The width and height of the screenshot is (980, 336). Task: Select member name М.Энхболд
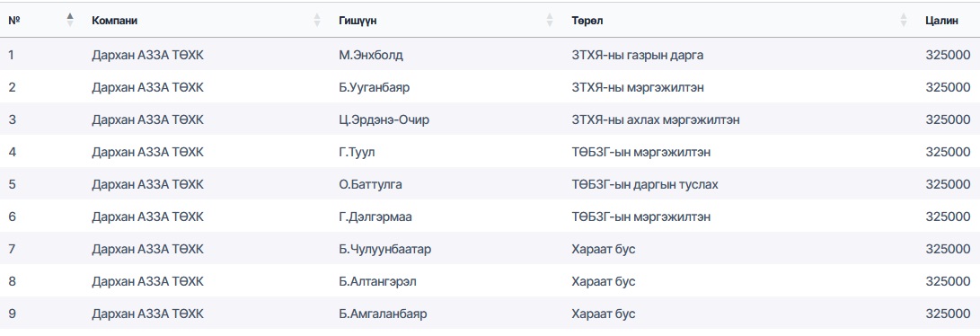pos(371,55)
